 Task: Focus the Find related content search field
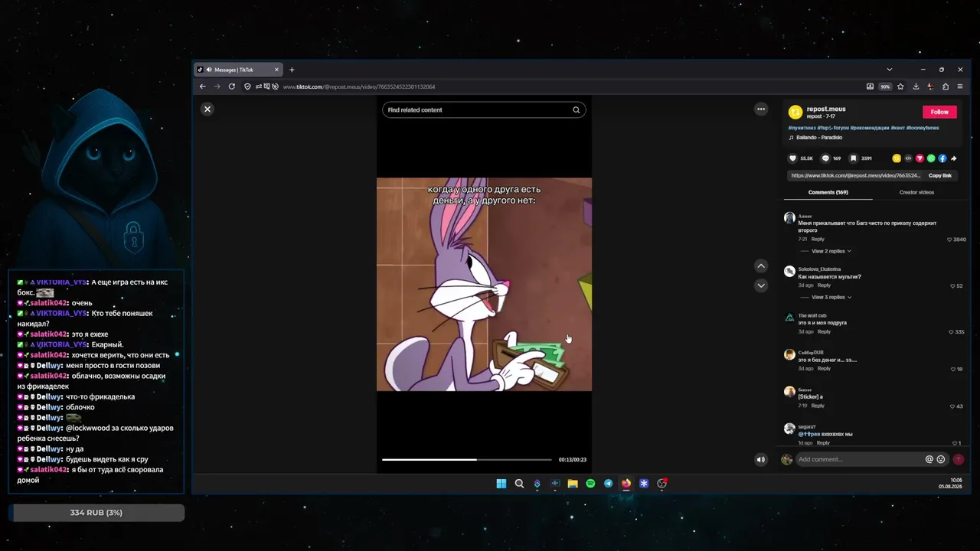coord(484,110)
